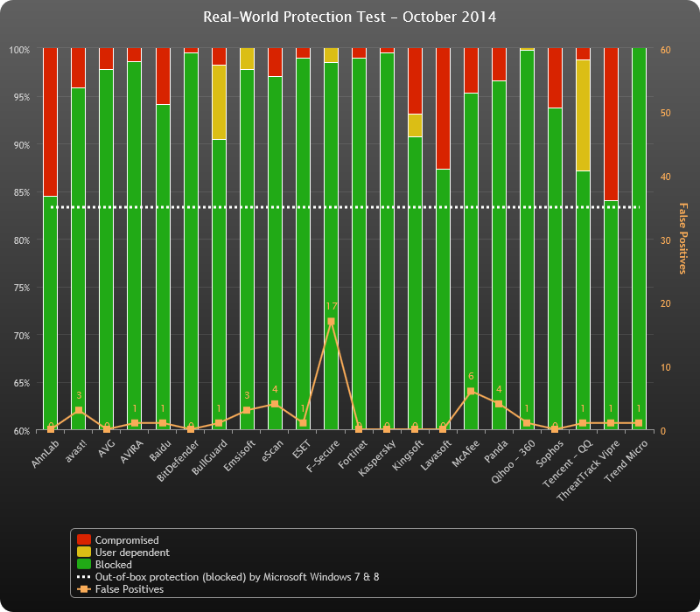Click the Panda x-axis label
700x612 pixels.
click(496, 451)
